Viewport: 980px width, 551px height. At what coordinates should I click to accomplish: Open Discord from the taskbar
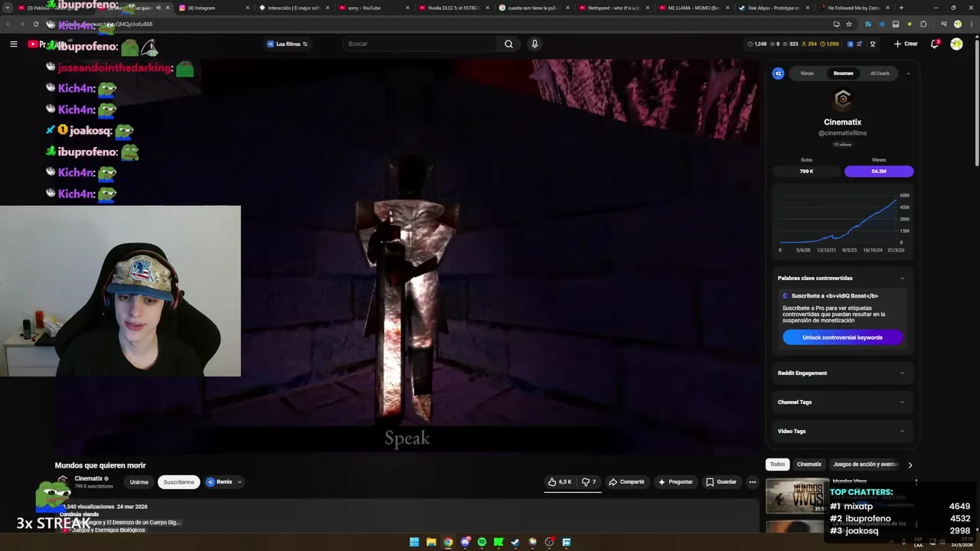tap(465, 542)
